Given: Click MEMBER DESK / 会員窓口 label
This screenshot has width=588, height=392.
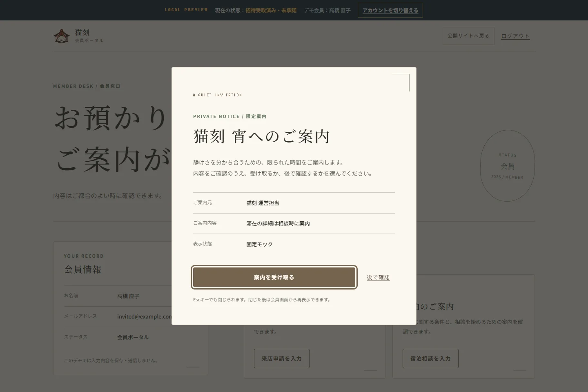Looking at the screenshot, I should pos(87,86).
